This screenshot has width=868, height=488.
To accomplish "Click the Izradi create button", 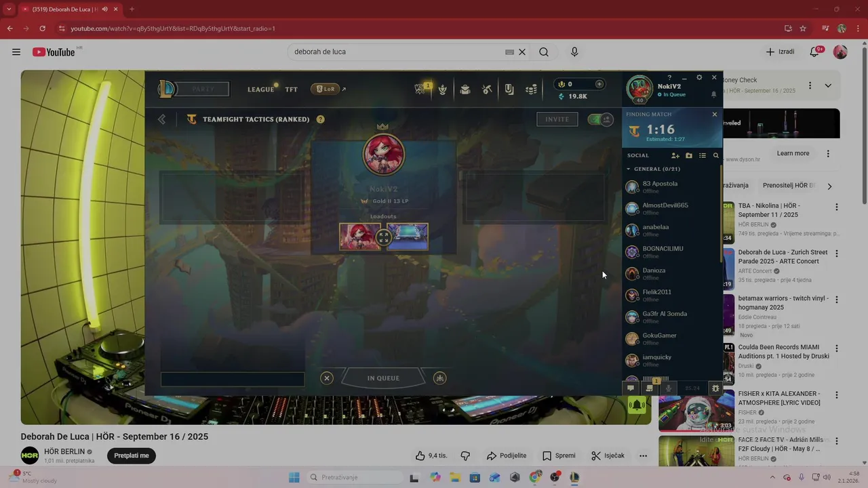I will [x=780, y=52].
